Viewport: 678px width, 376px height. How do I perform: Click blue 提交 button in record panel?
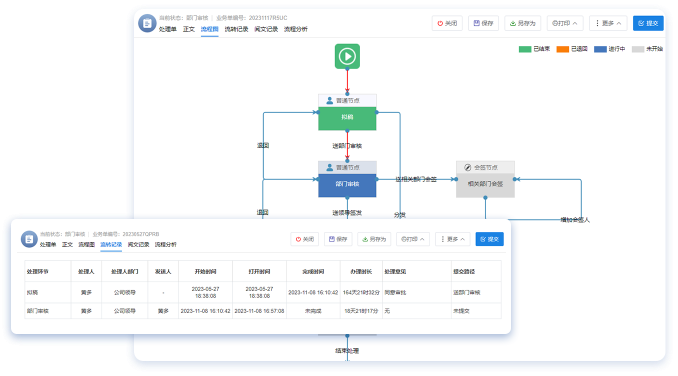pos(489,239)
